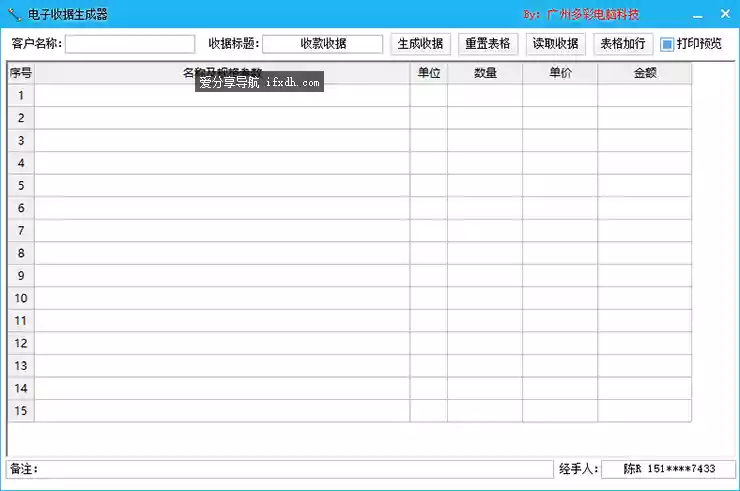The height and width of the screenshot is (491, 740).
Task: Click the 金额 cell in row 10
Action: pyautogui.click(x=644, y=298)
